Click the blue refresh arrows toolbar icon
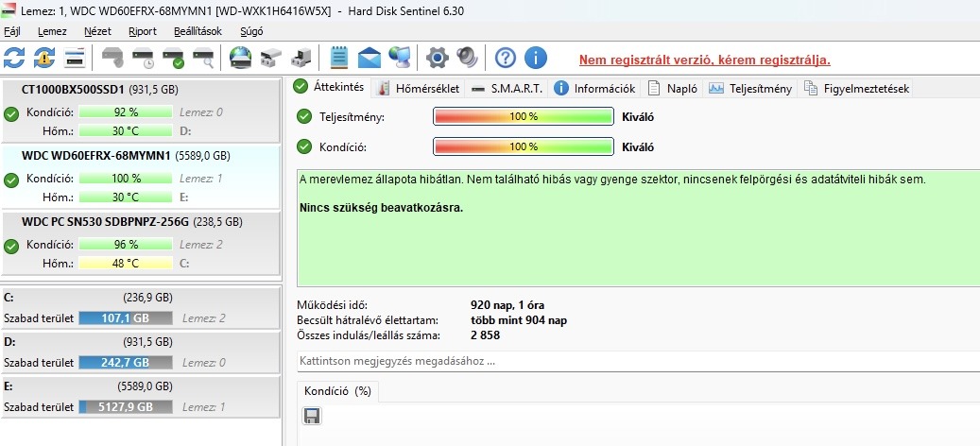980x446 pixels. [x=14, y=58]
